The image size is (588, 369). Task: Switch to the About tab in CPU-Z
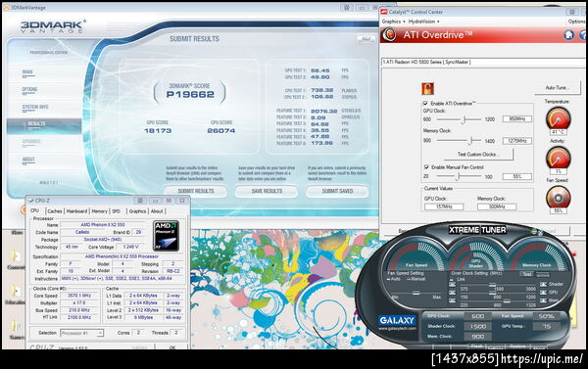coord(157,211)
